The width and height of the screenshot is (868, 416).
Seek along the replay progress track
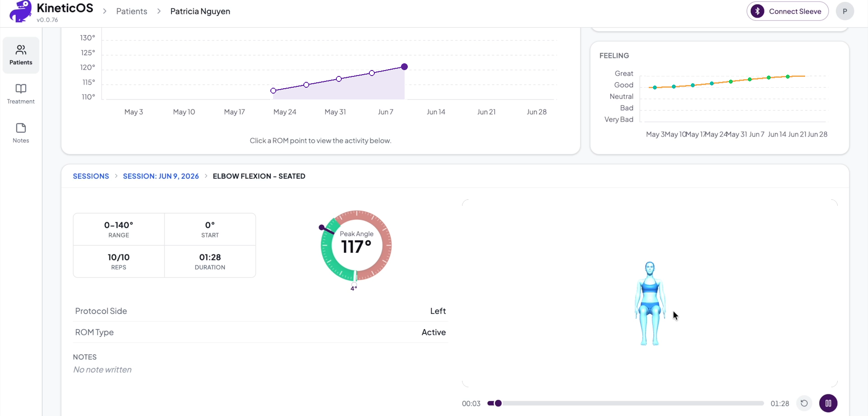point(626,403)
